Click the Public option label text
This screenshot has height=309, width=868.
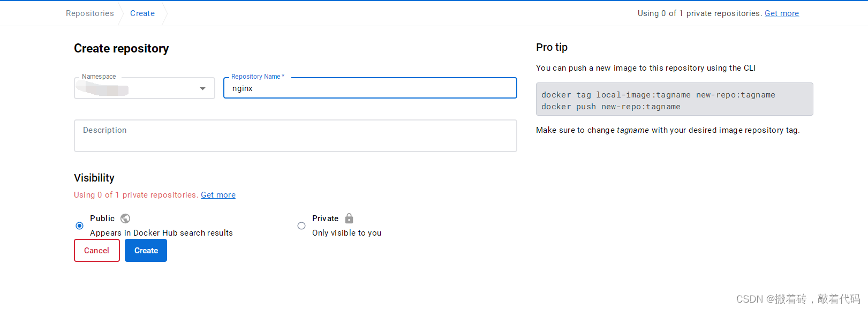(102, 218)
